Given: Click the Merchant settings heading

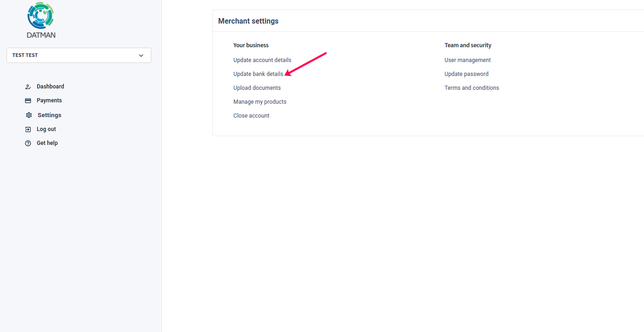Looking at the screenshot, I should tap(248, 21).
